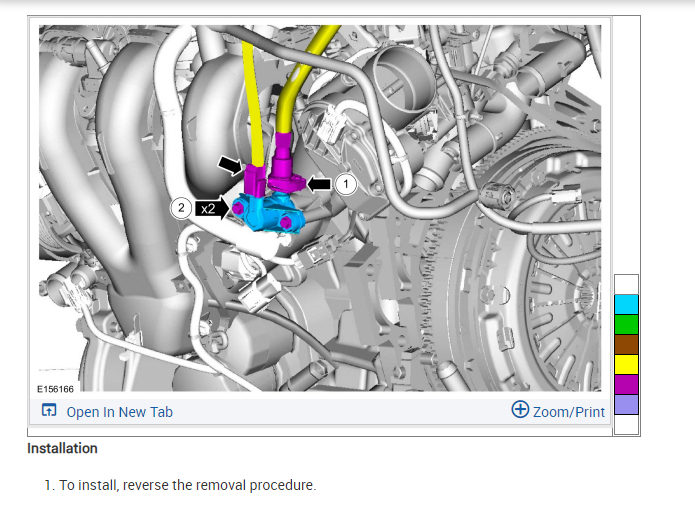Click the Open In New Tab link
This screenshot has width=695, height=521.
pyautogui.click(x=119, y=412)
